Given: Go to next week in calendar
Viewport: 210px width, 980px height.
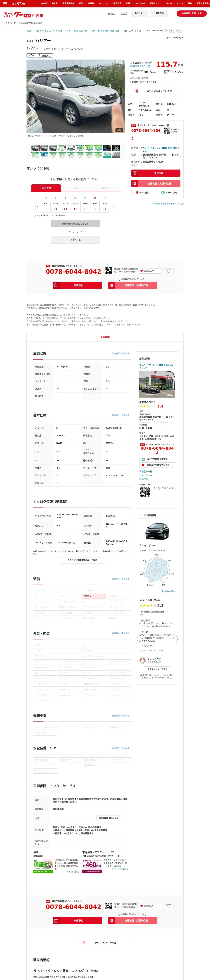Looking at the screenshot, I should pos(113,207).
